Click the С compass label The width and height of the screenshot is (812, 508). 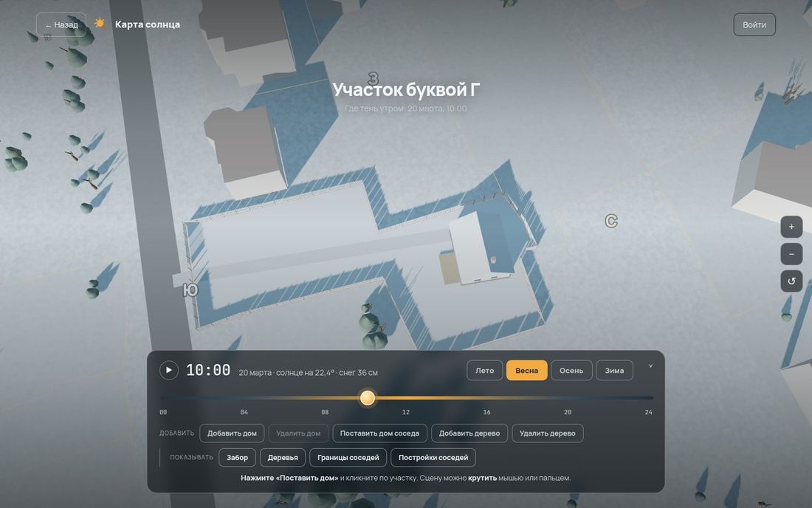coord(611,221)
